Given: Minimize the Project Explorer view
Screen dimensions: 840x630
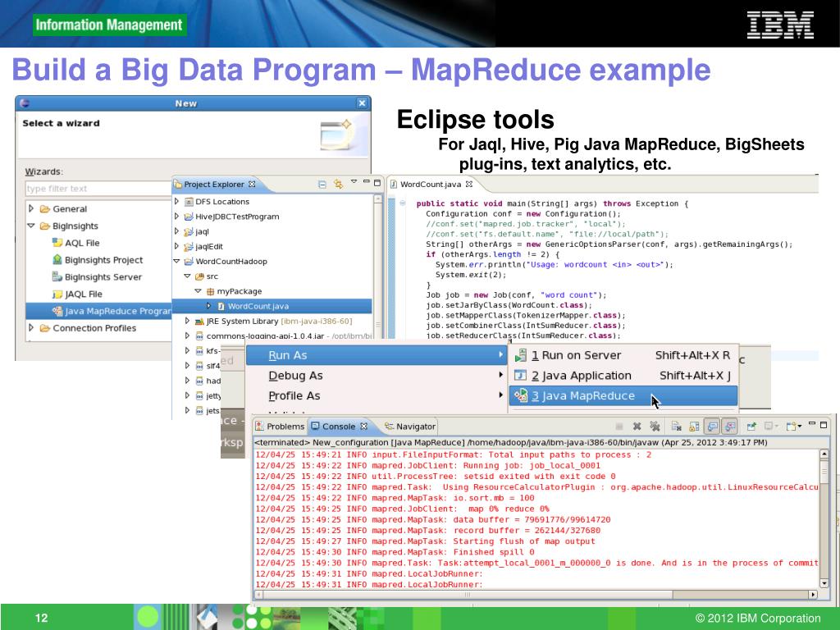Looking at the screenshot, I should [366, 181].
